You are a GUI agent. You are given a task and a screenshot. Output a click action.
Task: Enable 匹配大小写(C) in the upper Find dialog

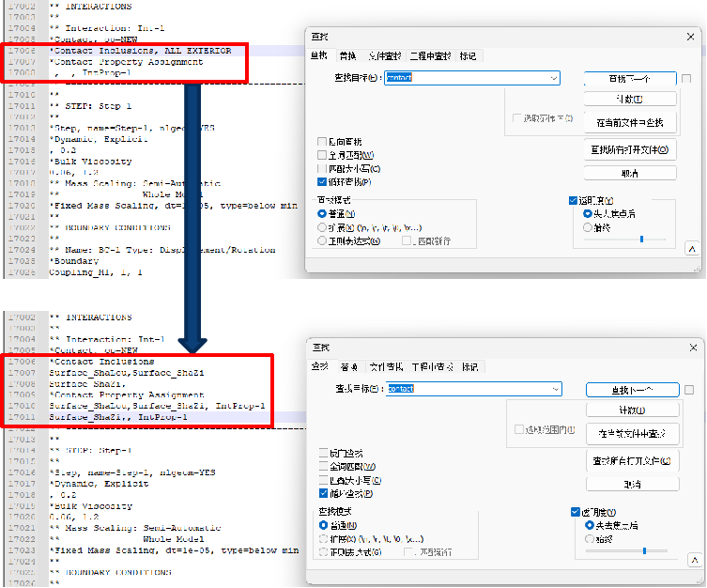[x=322, y=169]
